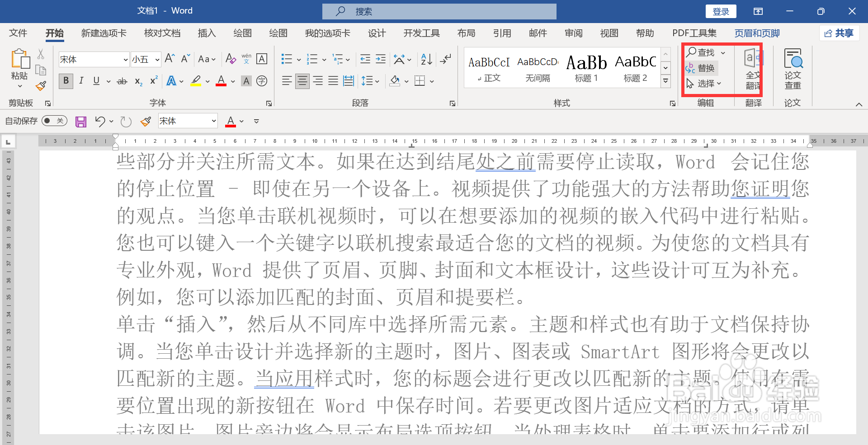Click the purple Save icon in quick toolbar

point(81,122)
